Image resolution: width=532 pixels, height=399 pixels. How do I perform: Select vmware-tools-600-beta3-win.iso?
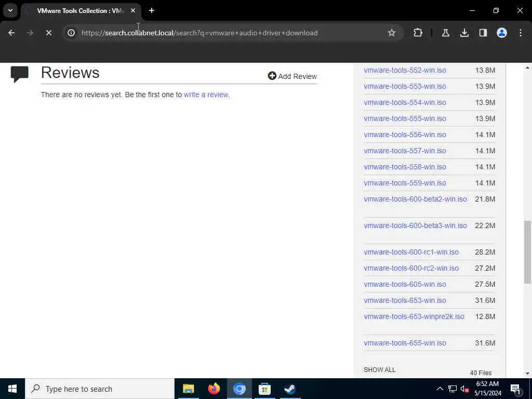[415, 225]
